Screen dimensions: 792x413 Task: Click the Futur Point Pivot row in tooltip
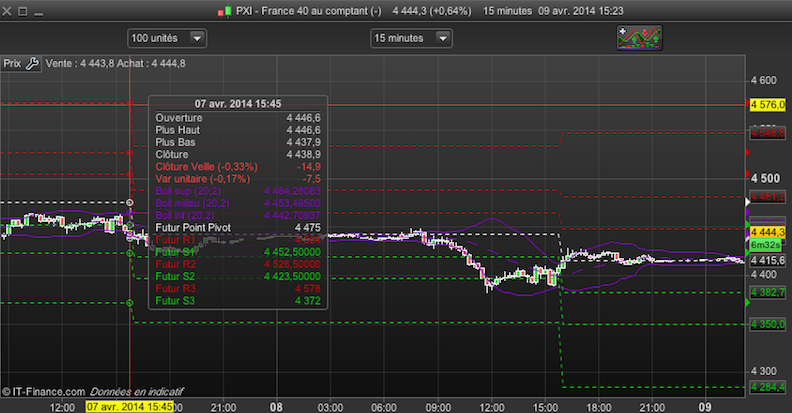pos(238,228)
